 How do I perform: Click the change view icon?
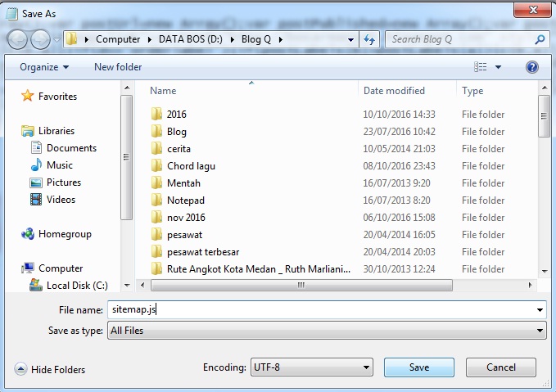(x=481, y=66)
